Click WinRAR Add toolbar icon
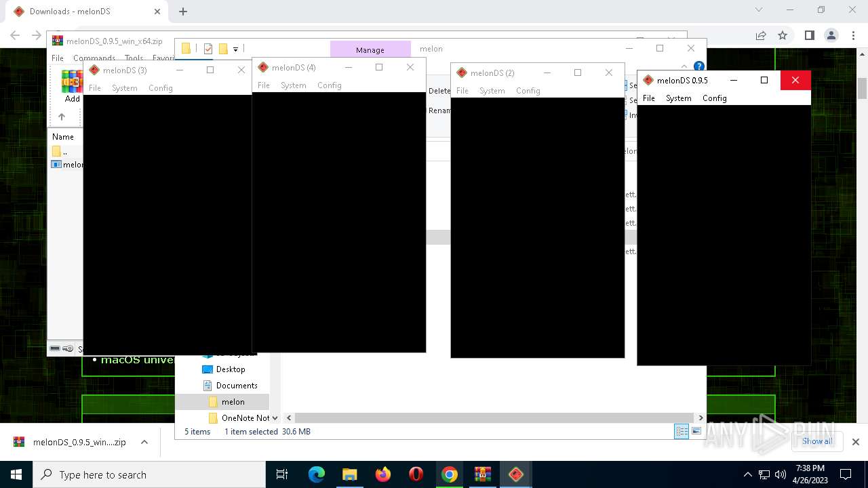Screen dimensions: 868x488 [72, 87]
